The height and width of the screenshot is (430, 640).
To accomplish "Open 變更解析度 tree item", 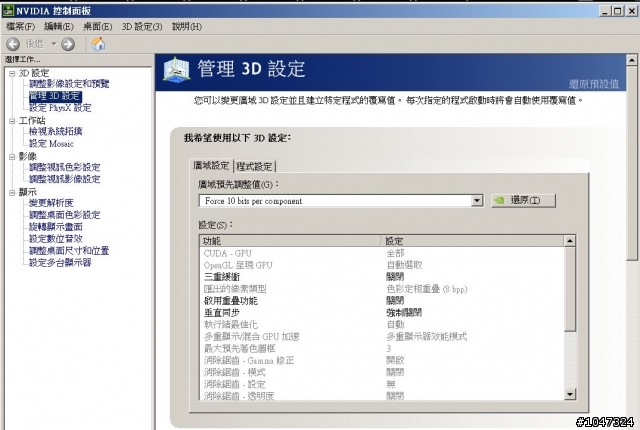I will tap(51, 203).
